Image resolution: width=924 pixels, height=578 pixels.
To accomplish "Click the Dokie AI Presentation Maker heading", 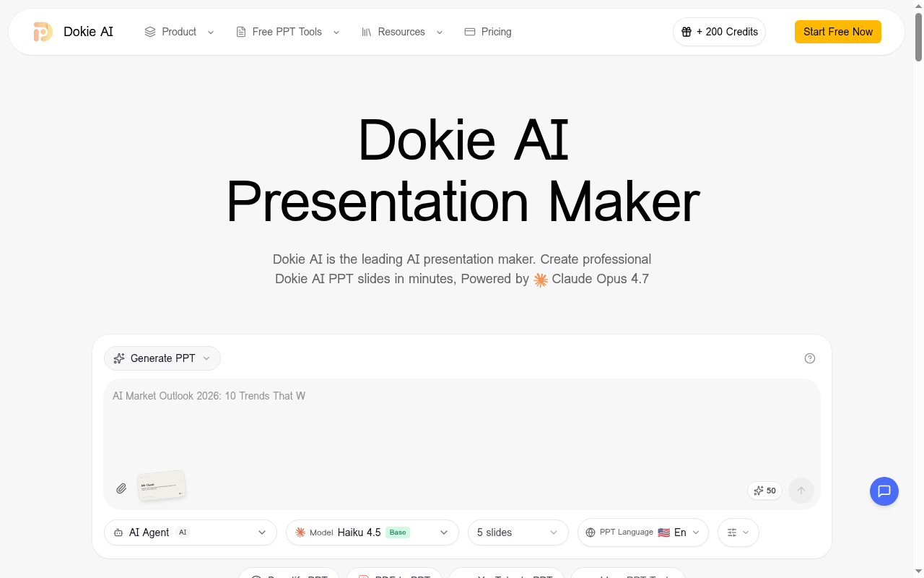I will click(x=463, y=171).
